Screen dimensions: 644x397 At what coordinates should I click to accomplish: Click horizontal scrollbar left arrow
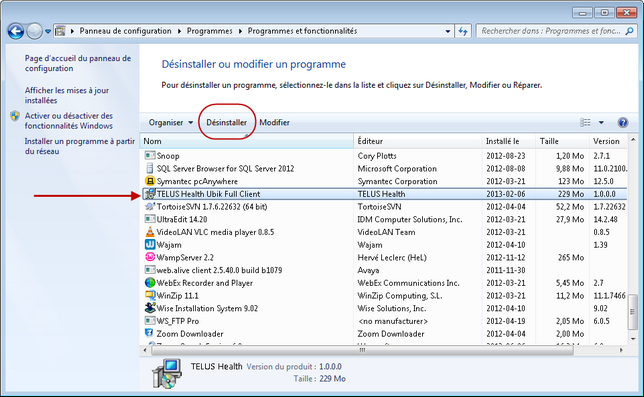pyautogui.click(x=145, y=350)
